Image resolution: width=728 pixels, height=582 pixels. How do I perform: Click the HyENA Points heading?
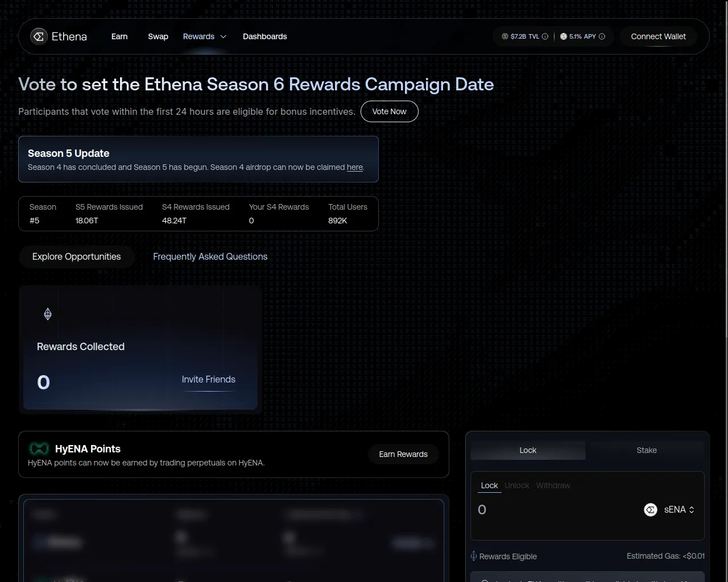click(x=88, y=449)
